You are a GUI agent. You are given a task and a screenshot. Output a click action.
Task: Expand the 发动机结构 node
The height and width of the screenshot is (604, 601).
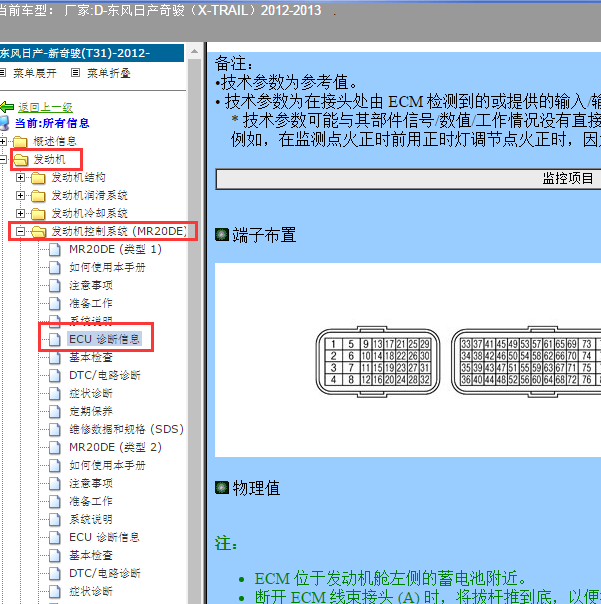coord(20,177)
